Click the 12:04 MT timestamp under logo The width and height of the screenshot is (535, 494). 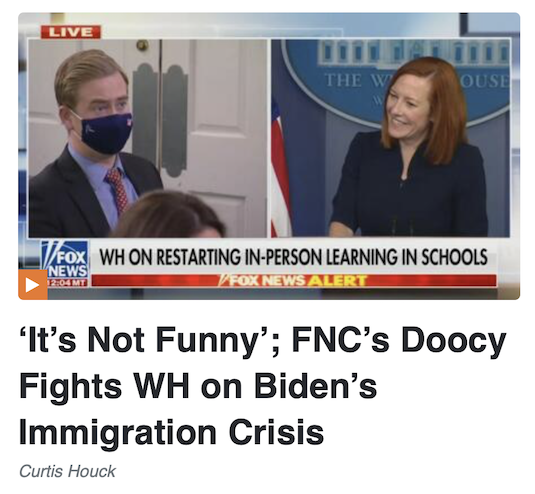pyautogui.click(x=67, y=283)
